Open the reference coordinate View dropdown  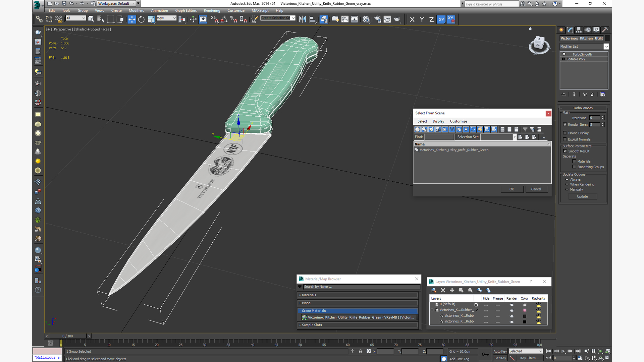pyautogui.click(x=166, y=18)
